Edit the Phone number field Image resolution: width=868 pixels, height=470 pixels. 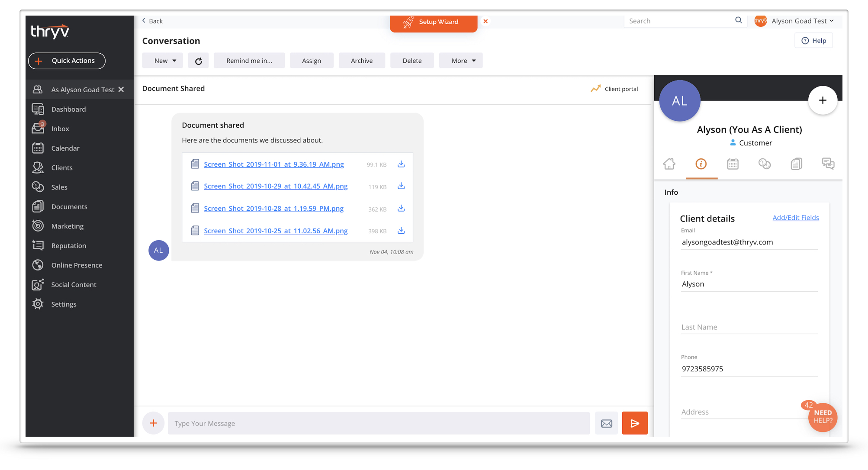(x=749, y=369)
